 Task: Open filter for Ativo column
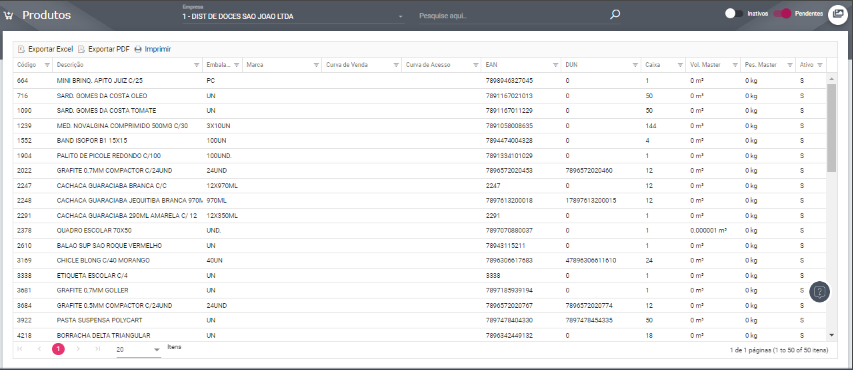click(x=820, y=65)
